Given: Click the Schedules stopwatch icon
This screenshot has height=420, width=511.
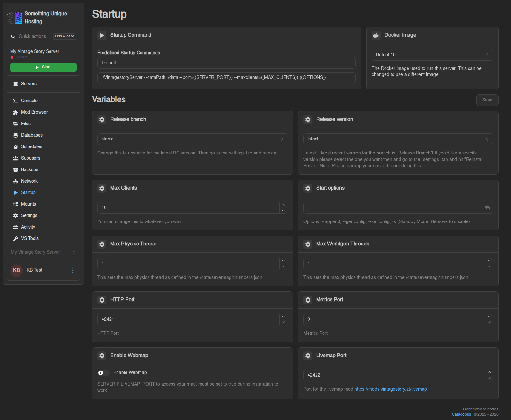Looking at the screenshot, I should tap(15, 147).
